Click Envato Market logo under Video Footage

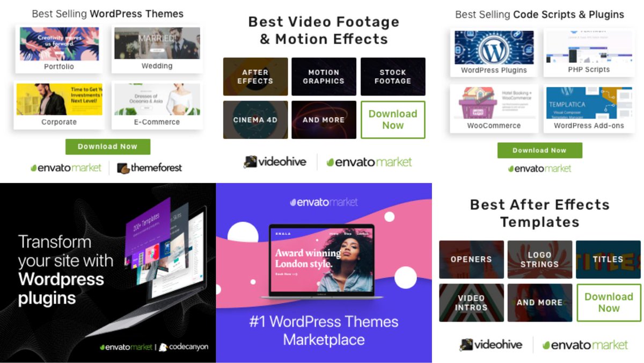coord(369,162)
